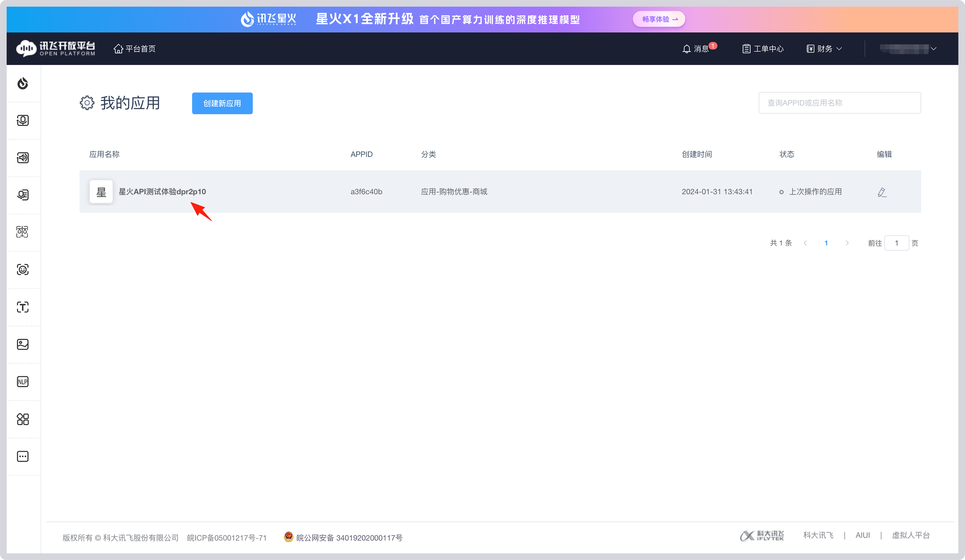
Task: Open the image recognition sidebar icon
Action: click(x=23, y=344)
